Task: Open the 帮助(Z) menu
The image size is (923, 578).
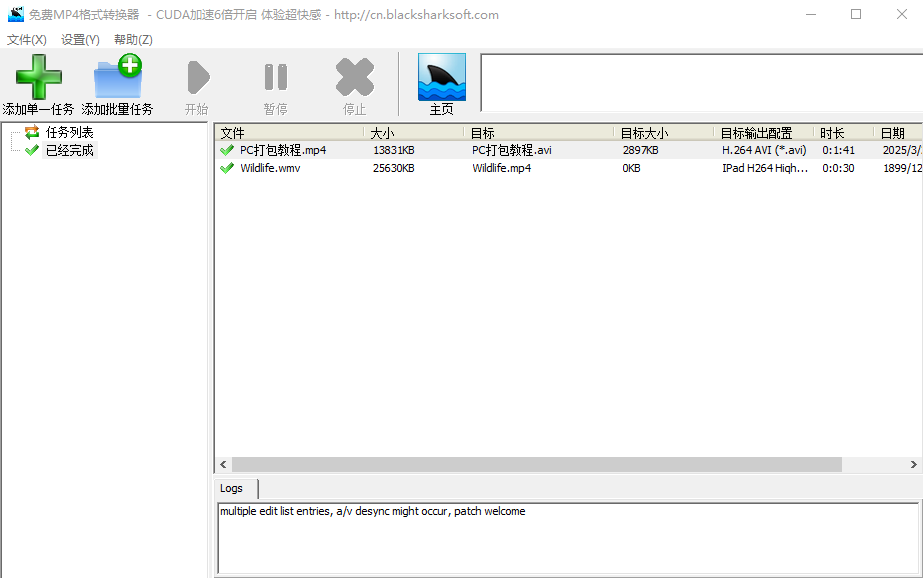Action: point(133,39)
